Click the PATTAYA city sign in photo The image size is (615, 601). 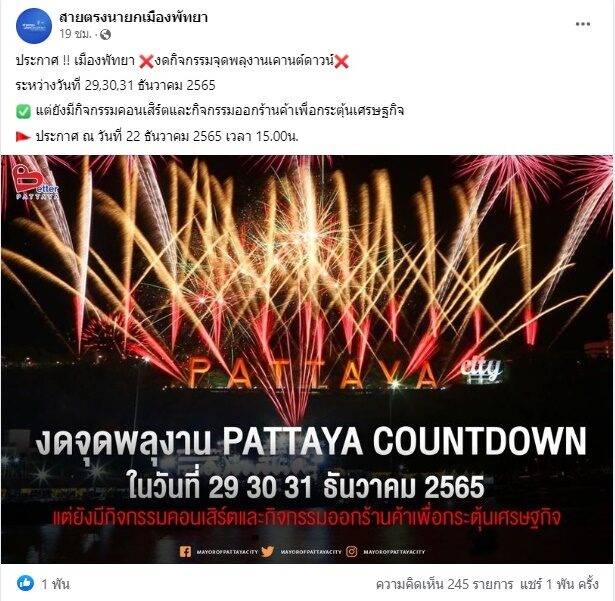[345, 373]
